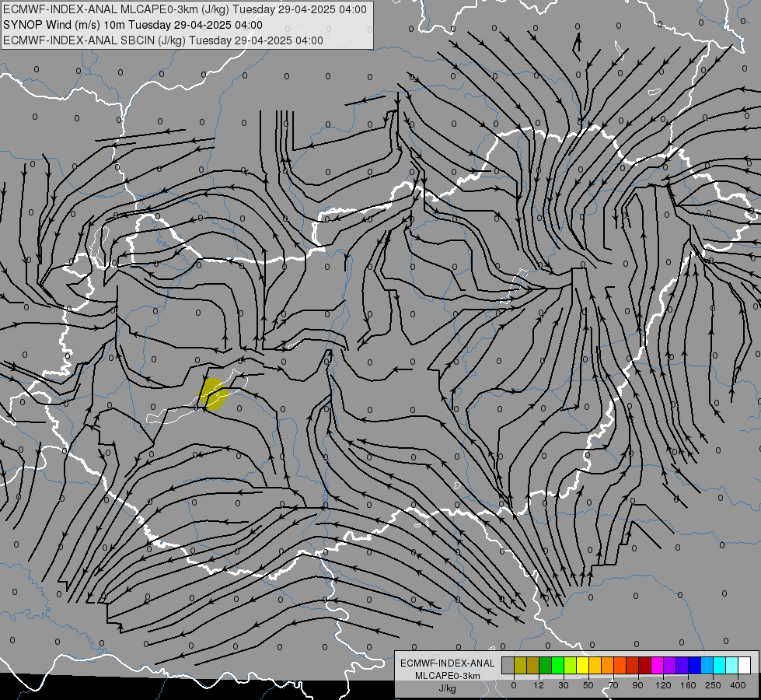The width and height of the screenshot is (761, 700).
Task: Click the magenta legend swatch
Action: click(658, 665)
